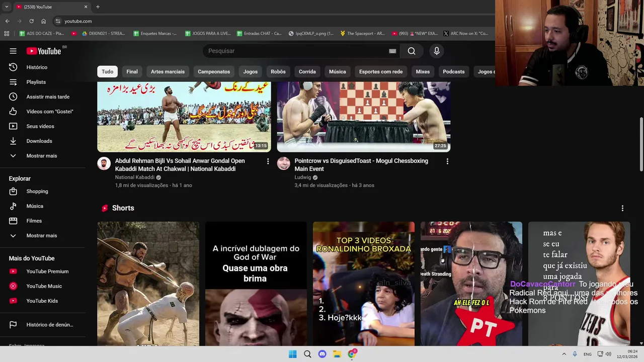Open options menu for Kabaddi video

click(x=268, y=161)
